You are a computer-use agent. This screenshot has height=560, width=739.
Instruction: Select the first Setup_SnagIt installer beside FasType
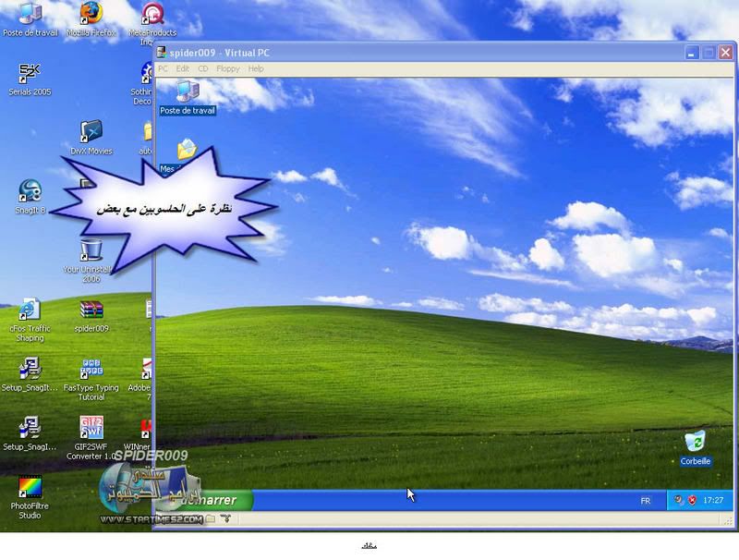pyautogui.click(x=30, y=375)
